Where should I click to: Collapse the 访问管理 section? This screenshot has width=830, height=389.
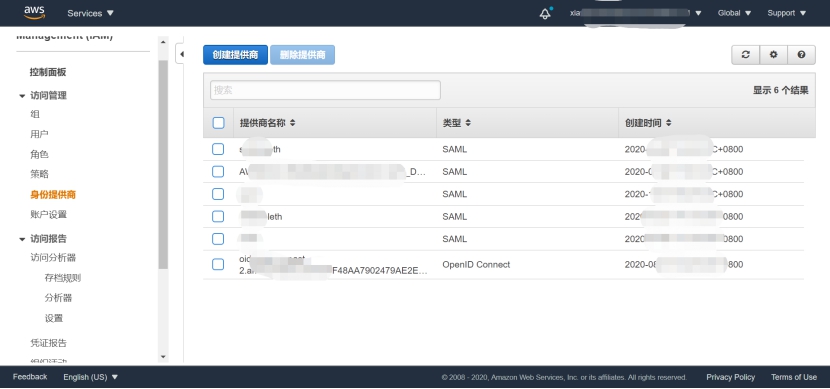coord(22,96)
